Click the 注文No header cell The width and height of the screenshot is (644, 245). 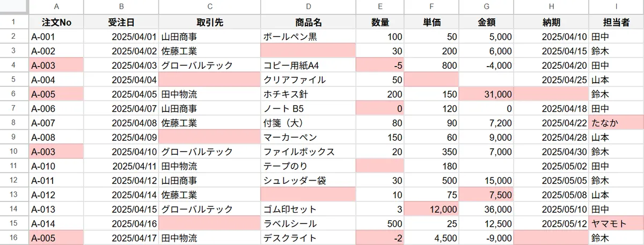pyautogui.click(x=56, y=23)
